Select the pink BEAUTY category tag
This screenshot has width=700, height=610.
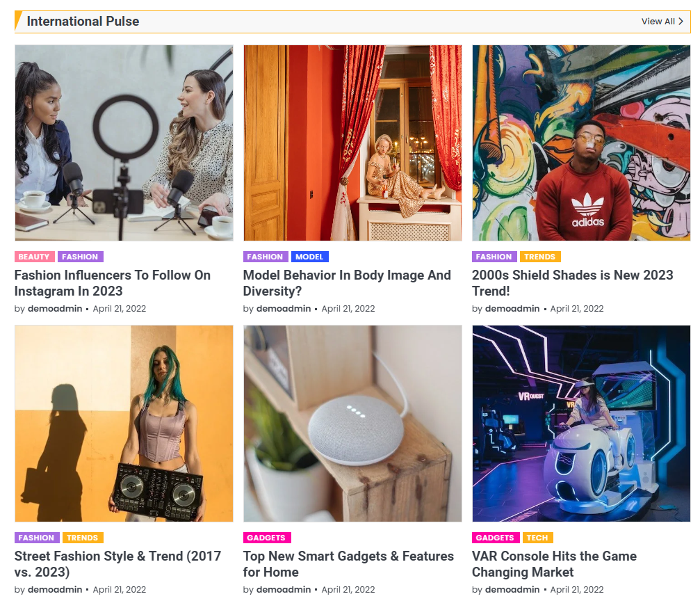point(34,257)
